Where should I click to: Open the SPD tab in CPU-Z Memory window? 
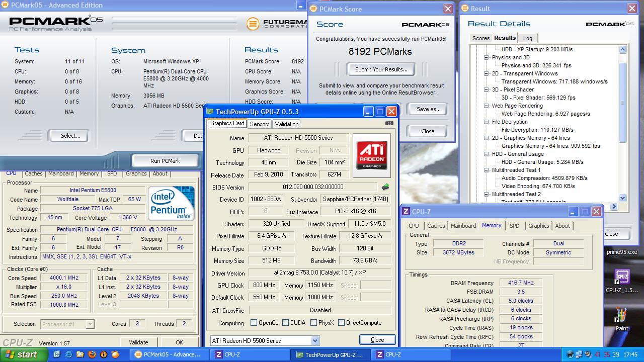[514, 226]
